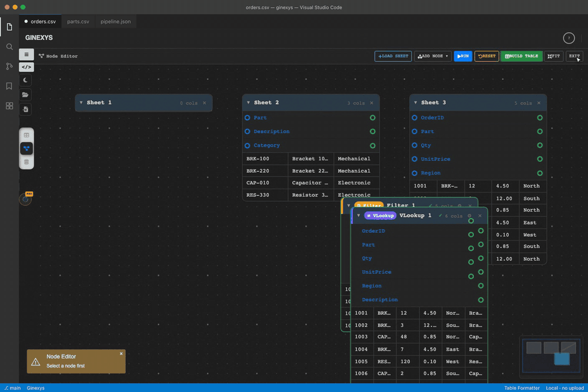Click the 1005 cell in the VLookup 1 table
Image resolution: width=588 pixels, height=392 pixels.
[362, 361]
